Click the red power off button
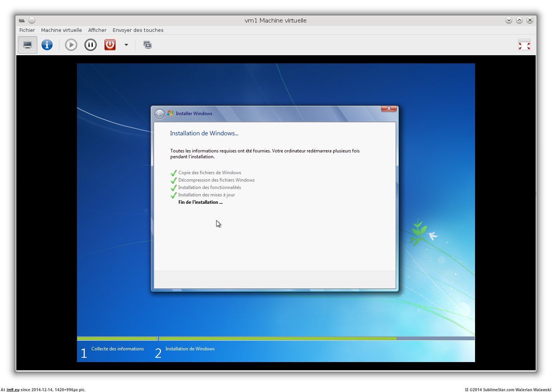Screen dimensions: 552x392 [110, 45]
